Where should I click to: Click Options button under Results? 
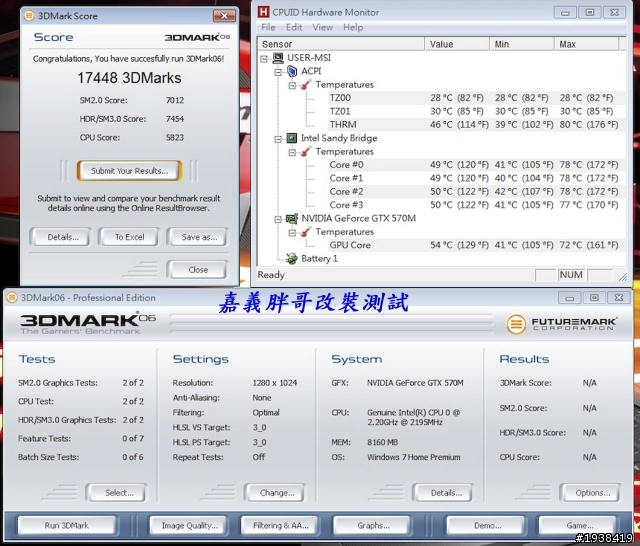[x=593, y=493]
